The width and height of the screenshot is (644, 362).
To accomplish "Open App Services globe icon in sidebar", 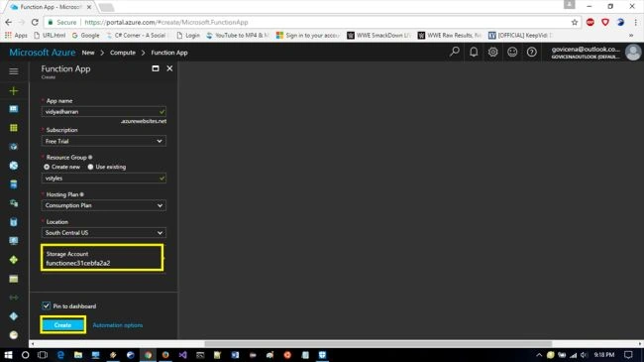I will point(14,166).
